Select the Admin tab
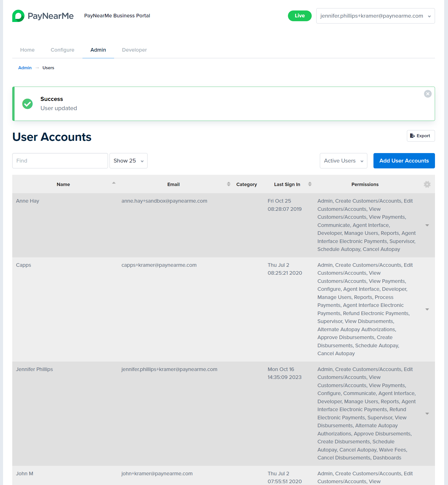448x485 pixels. (x=98, y=50)
